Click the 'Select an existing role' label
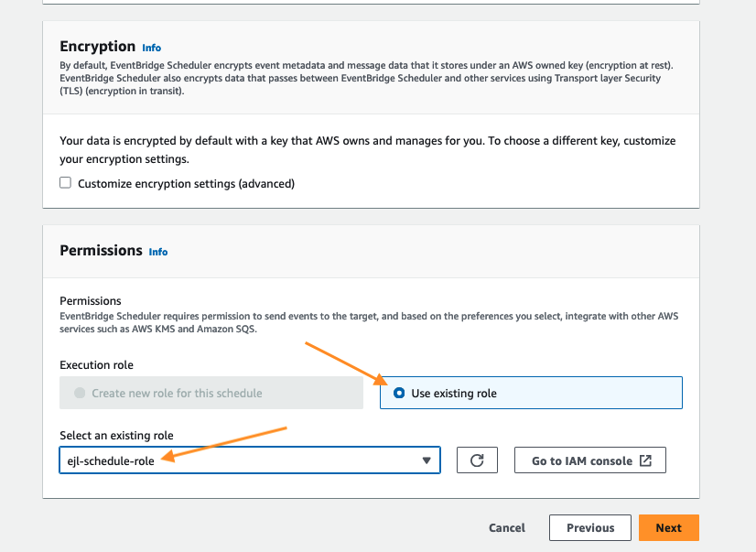The height and width of the screenshot is (552, 756). (x=116, y=435)
